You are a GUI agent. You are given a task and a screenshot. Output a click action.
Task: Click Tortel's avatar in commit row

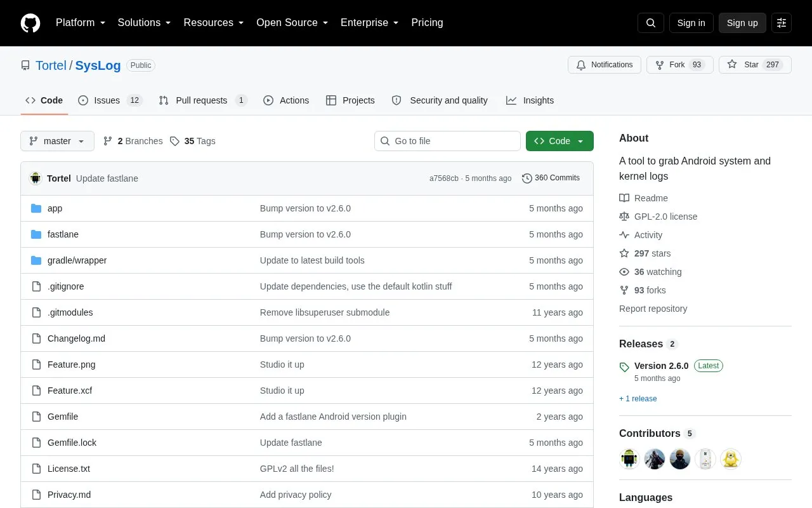pos(36,178)
